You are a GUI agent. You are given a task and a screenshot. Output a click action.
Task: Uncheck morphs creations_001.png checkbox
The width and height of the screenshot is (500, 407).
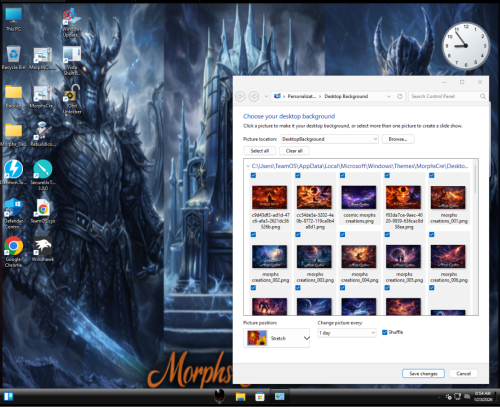click(x=432, y=175)
